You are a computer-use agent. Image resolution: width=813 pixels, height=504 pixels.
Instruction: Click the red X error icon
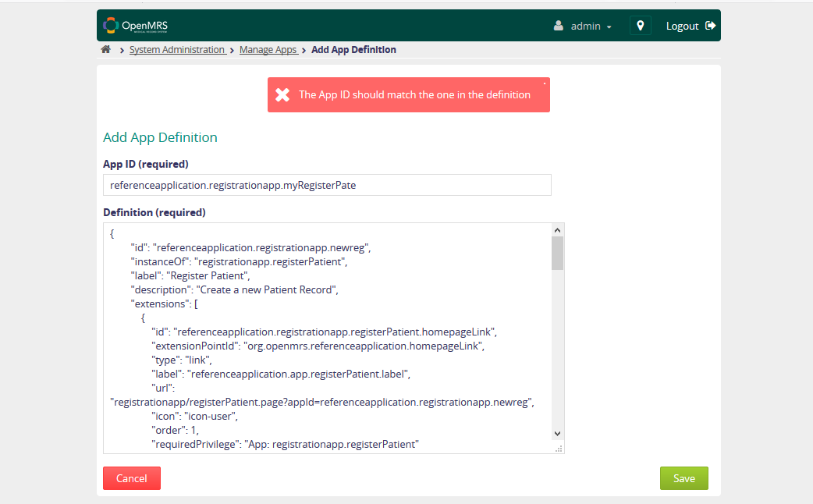click(x=282, y=95)
